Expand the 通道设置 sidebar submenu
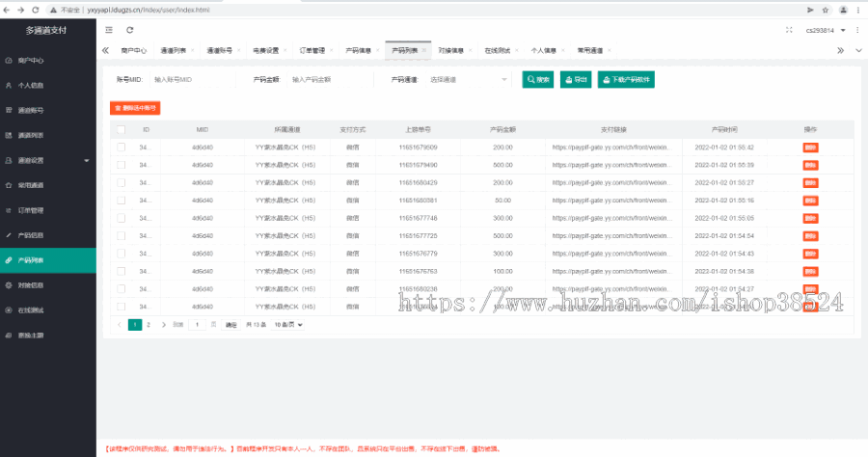Image resolution: width=868 pixels, height=457 pixels. [46, 160]
